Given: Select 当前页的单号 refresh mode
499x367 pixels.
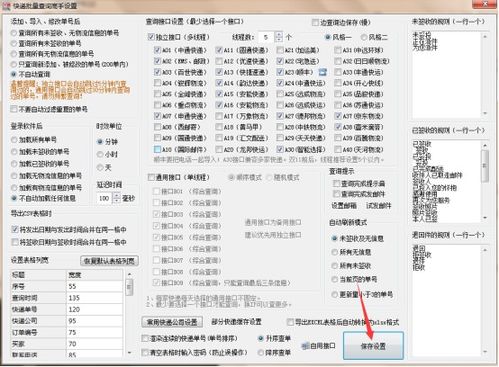Looking at the screenshot, I should (x=334, y=279).
